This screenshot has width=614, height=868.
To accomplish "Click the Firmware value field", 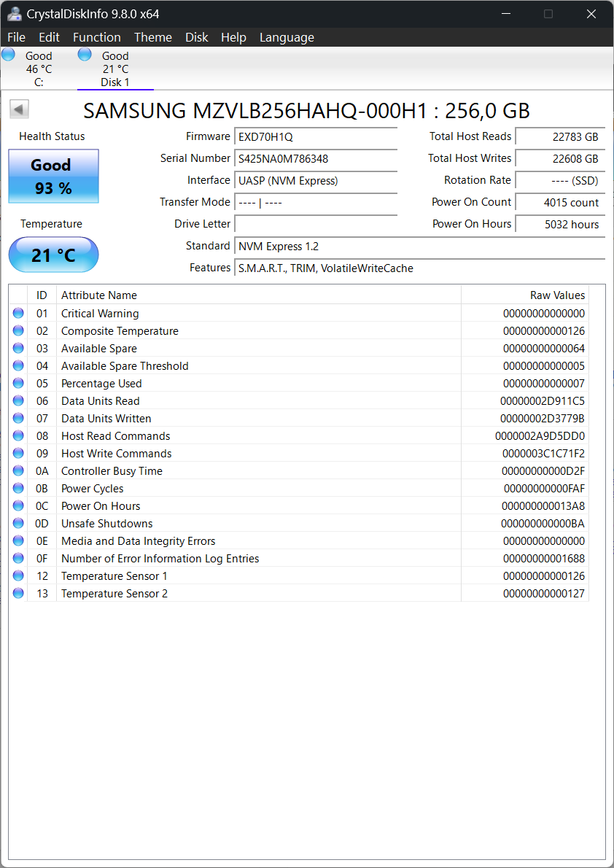I will click(316, 136).
